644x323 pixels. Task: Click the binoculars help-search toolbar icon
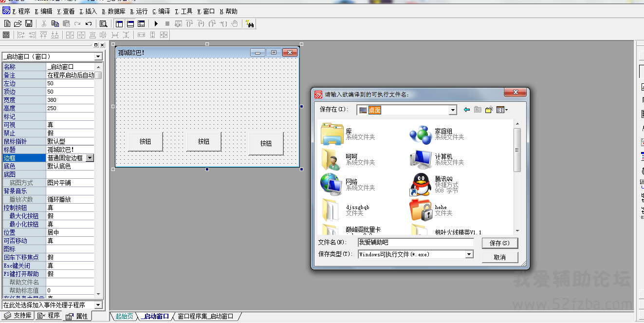(250, 23)
